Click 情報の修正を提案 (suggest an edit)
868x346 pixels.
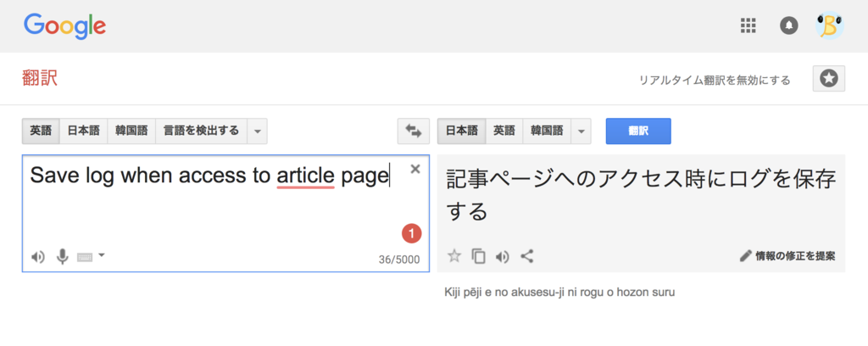(787, 256)
